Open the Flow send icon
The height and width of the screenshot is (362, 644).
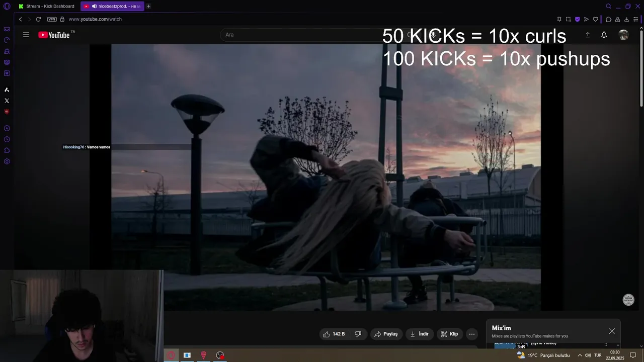pyautogui.click(x=586, y=19)
